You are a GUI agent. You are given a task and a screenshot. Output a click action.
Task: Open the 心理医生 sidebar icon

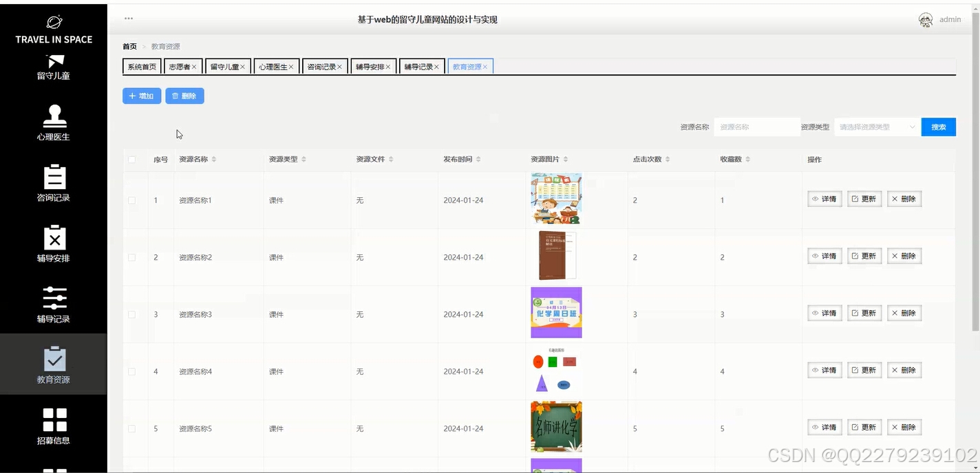pos(54,115)
